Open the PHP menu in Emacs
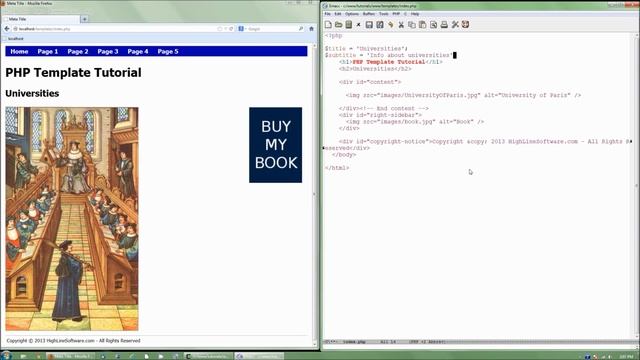 396,14
